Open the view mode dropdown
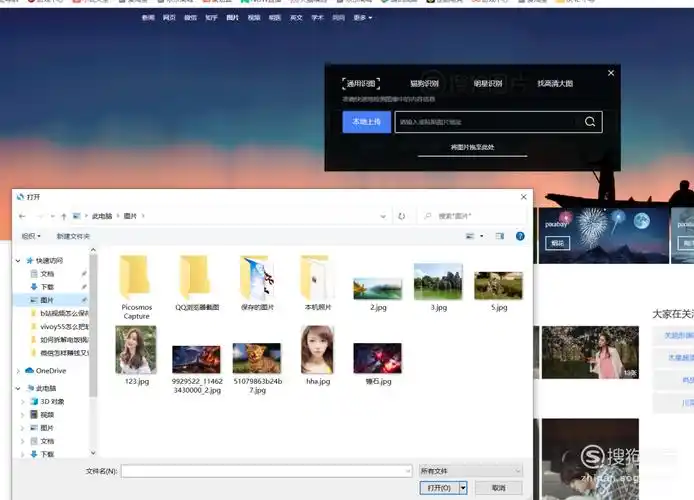Viewport: 694px width, 500px height. pyautogui.click(x=481, y=236)
